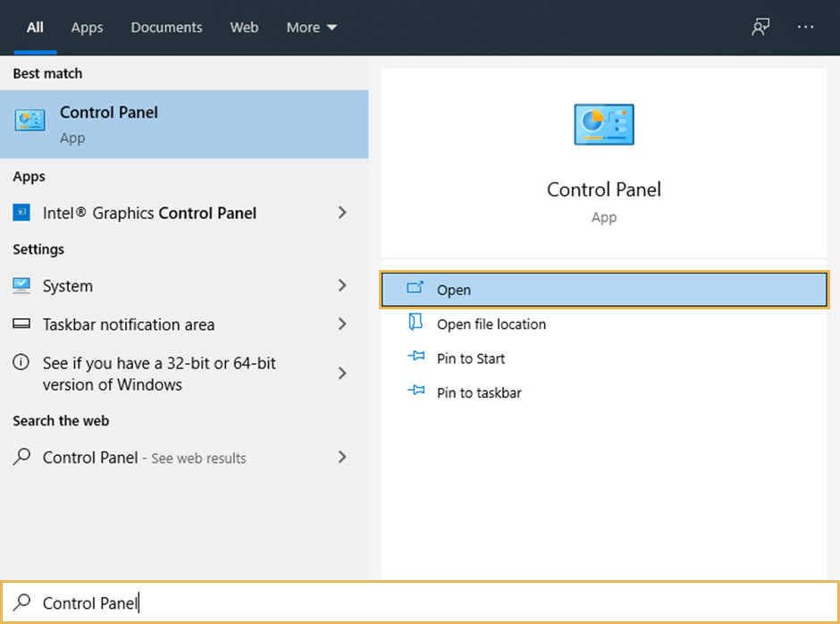The height and width of the screenshot is (624, 840).
Task: Choose Open file location
Action: pos(491,325)
